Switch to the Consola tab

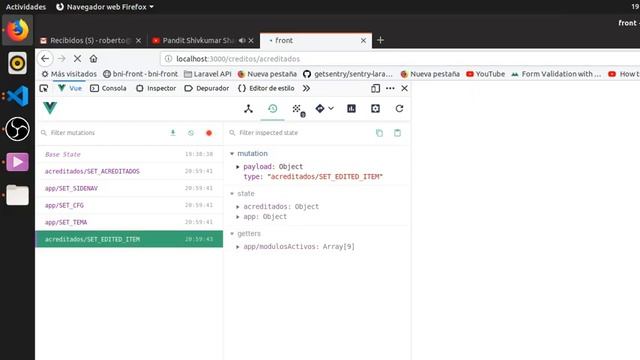(108, 88)
